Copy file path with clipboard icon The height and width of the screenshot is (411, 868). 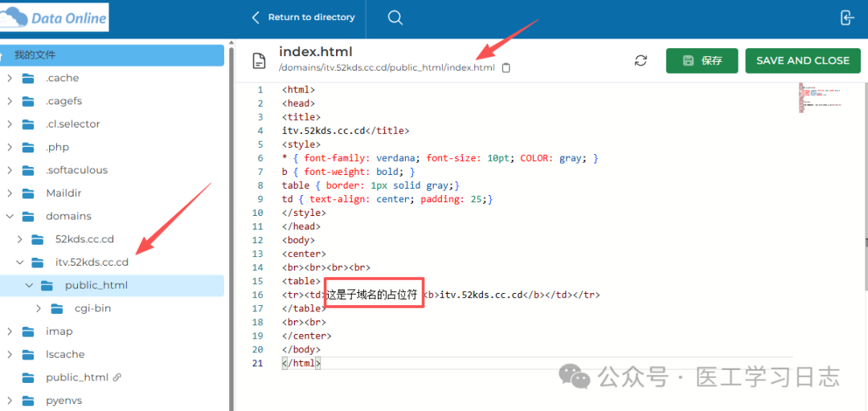[x=506, y=67]
